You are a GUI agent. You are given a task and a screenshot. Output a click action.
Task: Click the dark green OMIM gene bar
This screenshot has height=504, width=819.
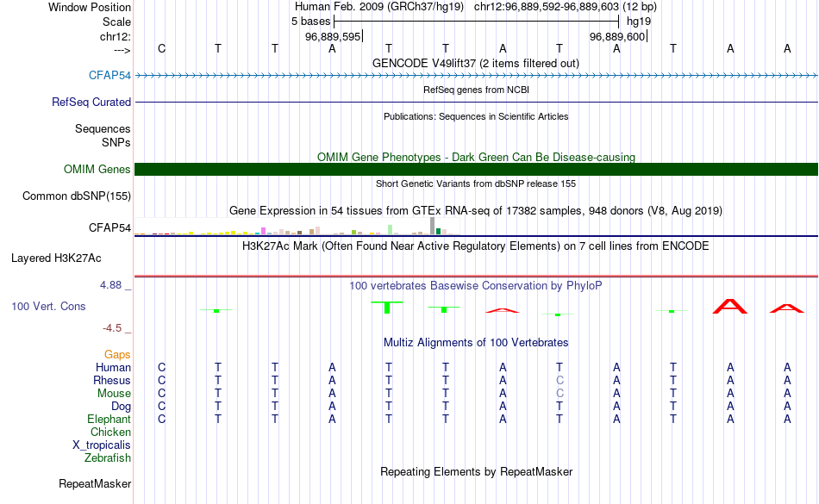(x=476, y=169)
